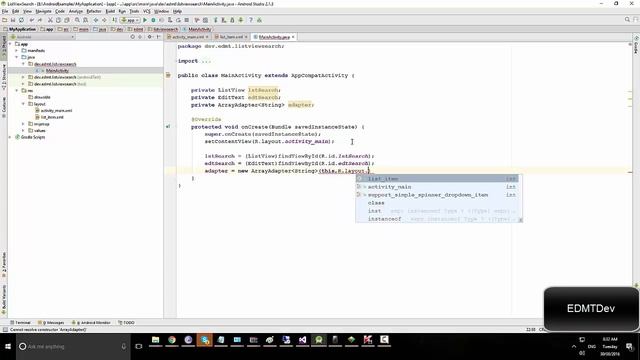Switch to the activity_main.xml tab
The image size is (640, 360).
click(x=187, y=37)
